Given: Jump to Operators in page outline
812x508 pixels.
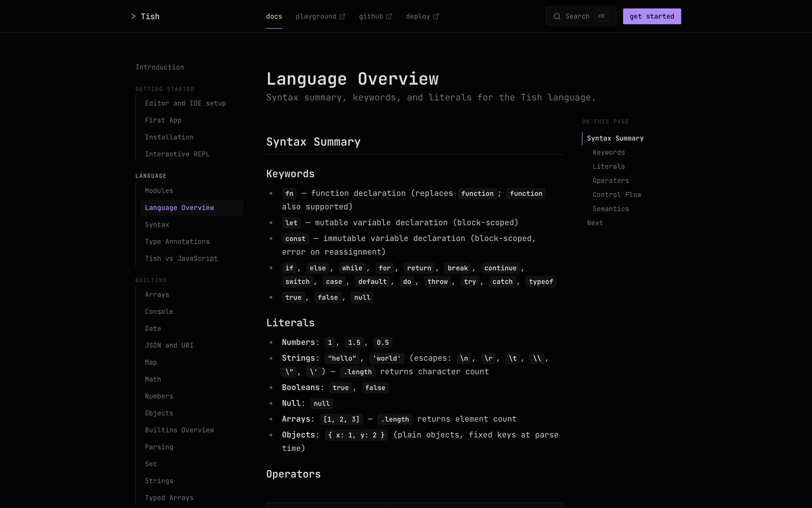Looking at the screenshot, I should [x=611, y=181].
